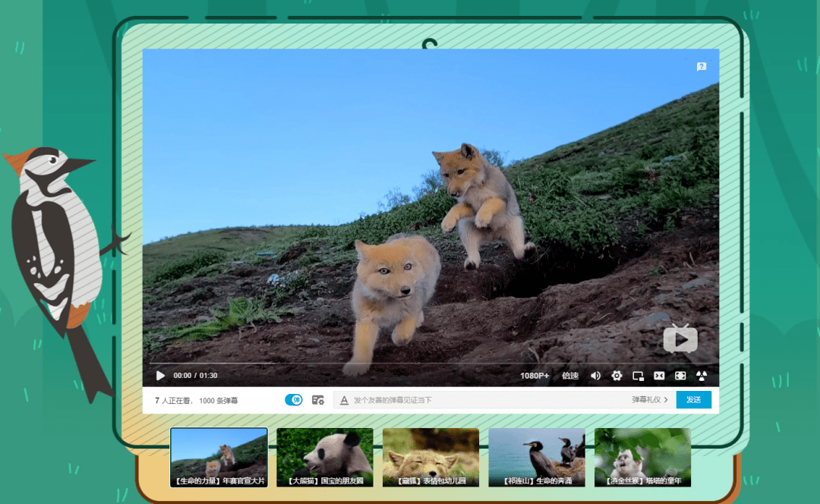Viewport: 820px width, 504px height.
Task: Toggle the danmaku display switch off
Action: (x=293, y=400)
